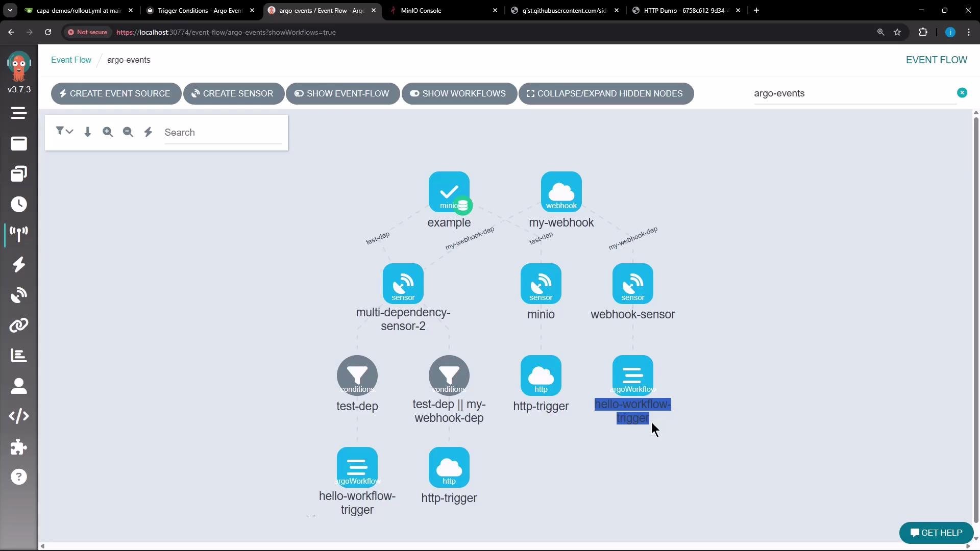The height and width of the screenshot is (551, 980).
Task: Click the Get Help button
Action: coord(936,533)
